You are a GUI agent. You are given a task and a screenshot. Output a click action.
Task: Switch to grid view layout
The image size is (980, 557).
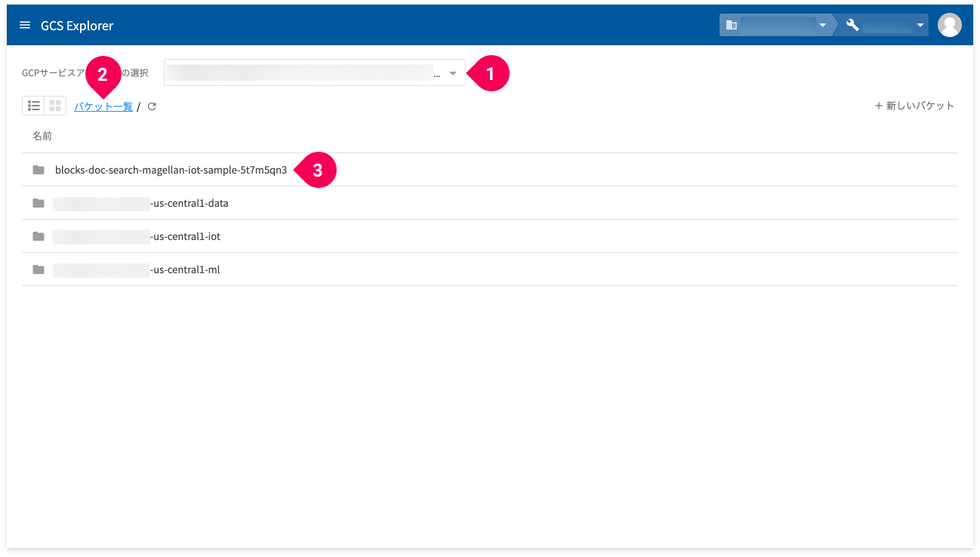click(x=55, y=106)
